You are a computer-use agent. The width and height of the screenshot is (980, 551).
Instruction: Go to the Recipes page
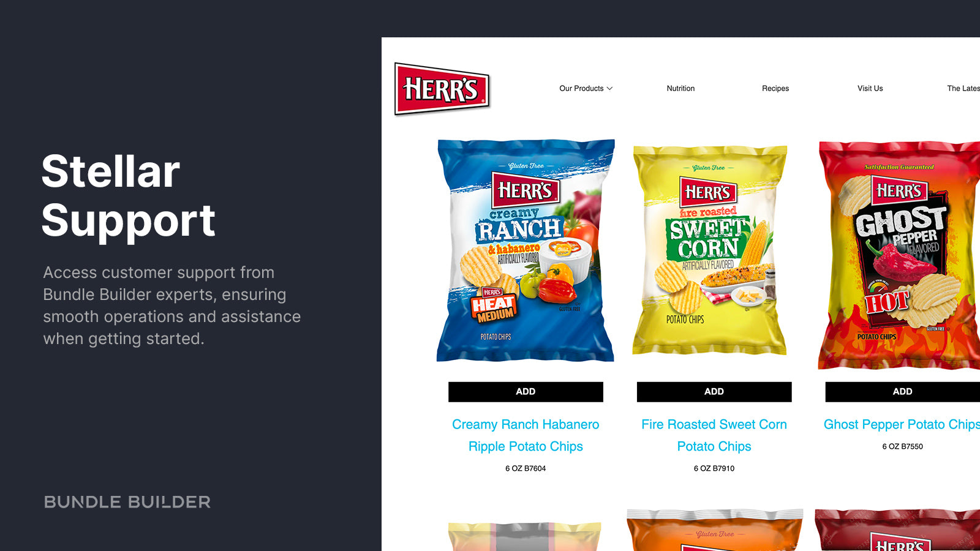pos(775,89)
